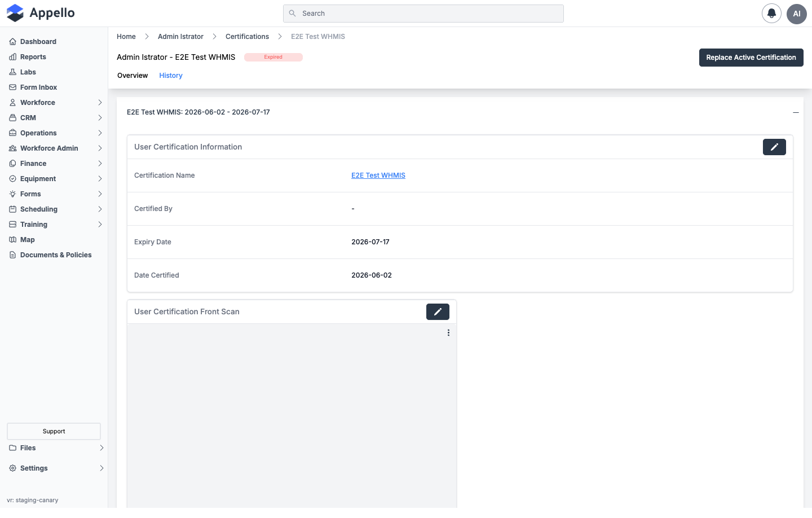Collapse the E2E Test WHMIS panel
The image size is (812, 518).
pos(796,112)
